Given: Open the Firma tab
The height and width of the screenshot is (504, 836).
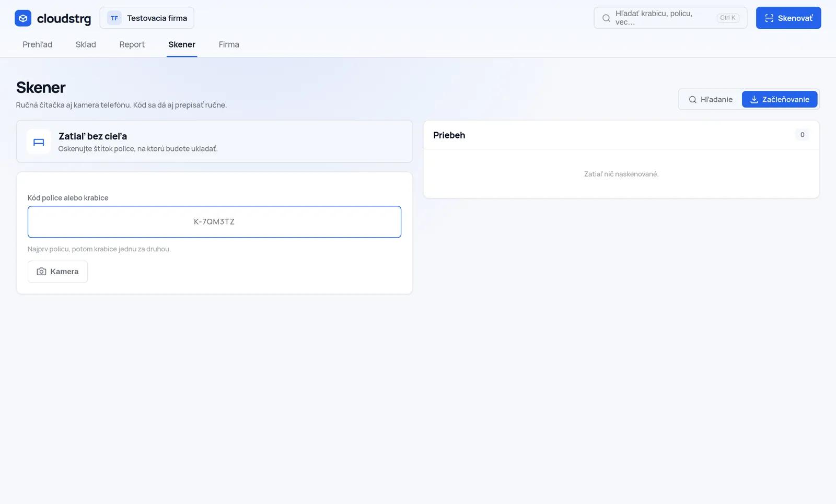Looking at the screenshot, I should (x=229, y=44).
